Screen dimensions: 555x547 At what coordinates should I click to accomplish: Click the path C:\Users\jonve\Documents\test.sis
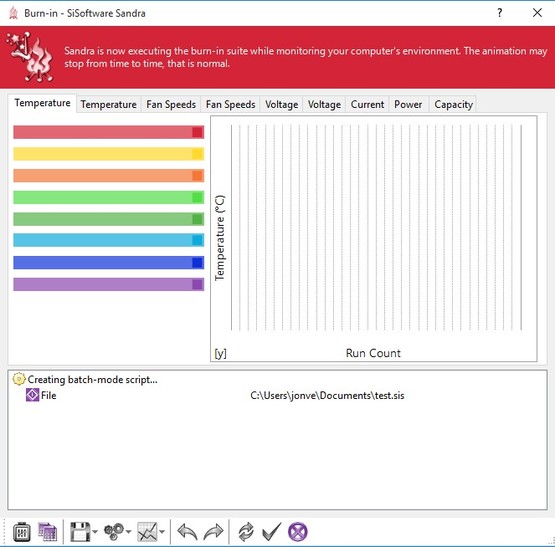click(327, 395)
